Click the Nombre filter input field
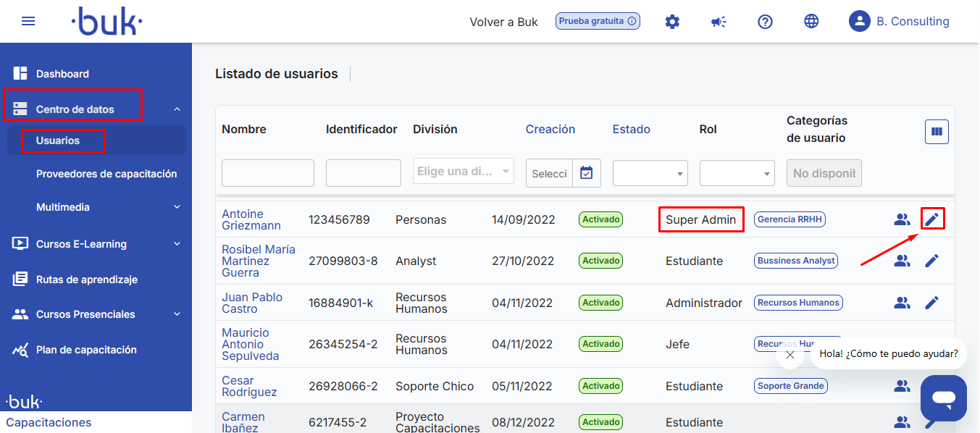The width and height of the screenshot is (980, 433). pyautogui.click(x=267, y=173)
